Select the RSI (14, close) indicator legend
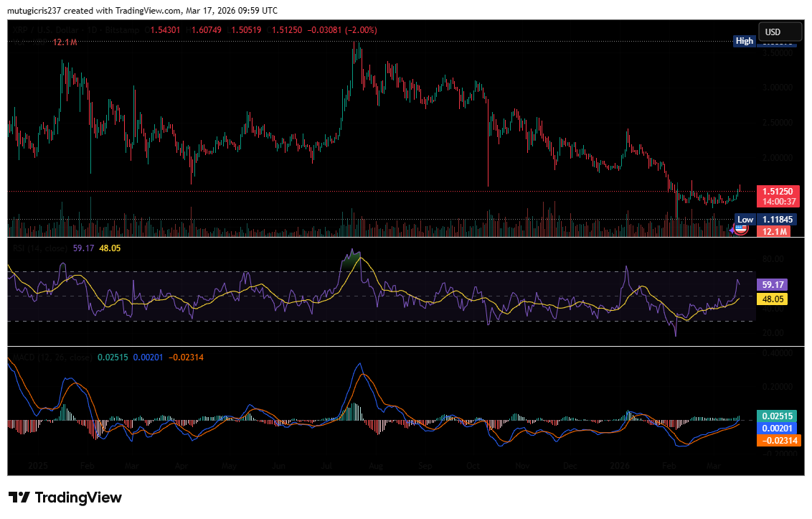Viewport: 812px width, 519px height. click(40, 248)
